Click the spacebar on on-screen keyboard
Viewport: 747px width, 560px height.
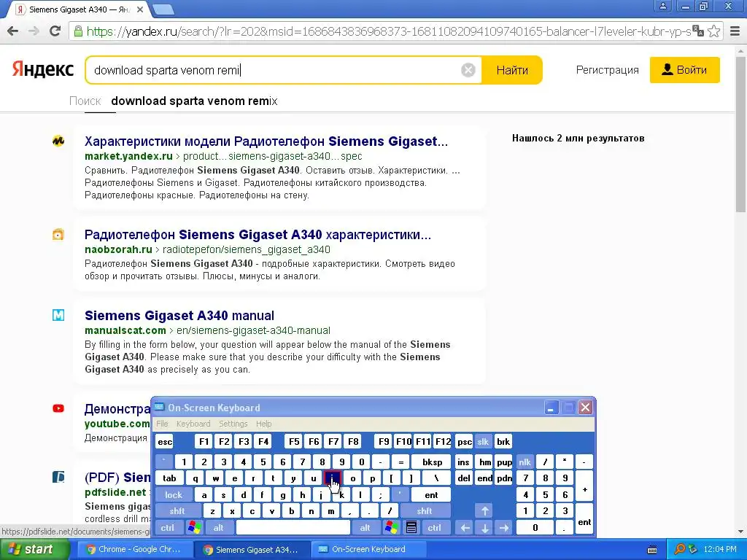293,528
